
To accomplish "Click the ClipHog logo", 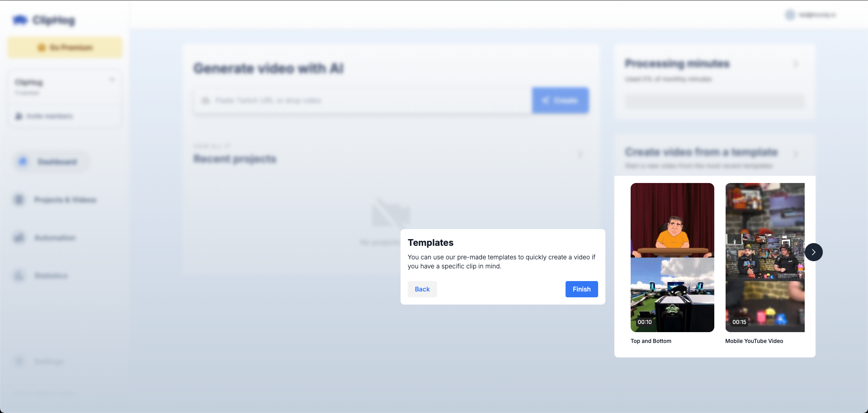I will (44, 20).
